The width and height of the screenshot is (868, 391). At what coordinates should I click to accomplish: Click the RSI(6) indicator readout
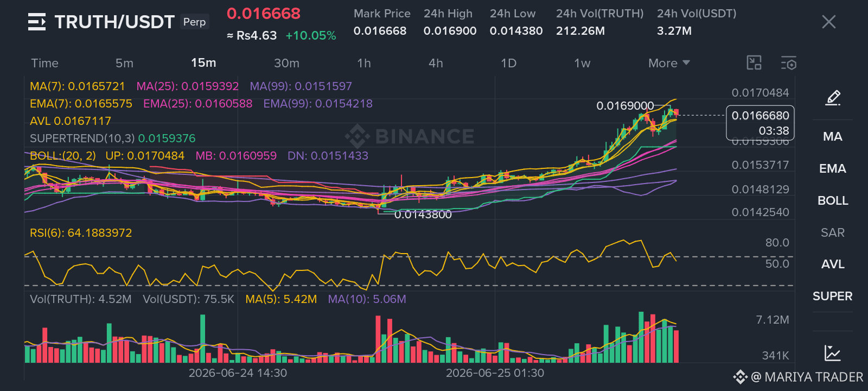tap(81, 233)
